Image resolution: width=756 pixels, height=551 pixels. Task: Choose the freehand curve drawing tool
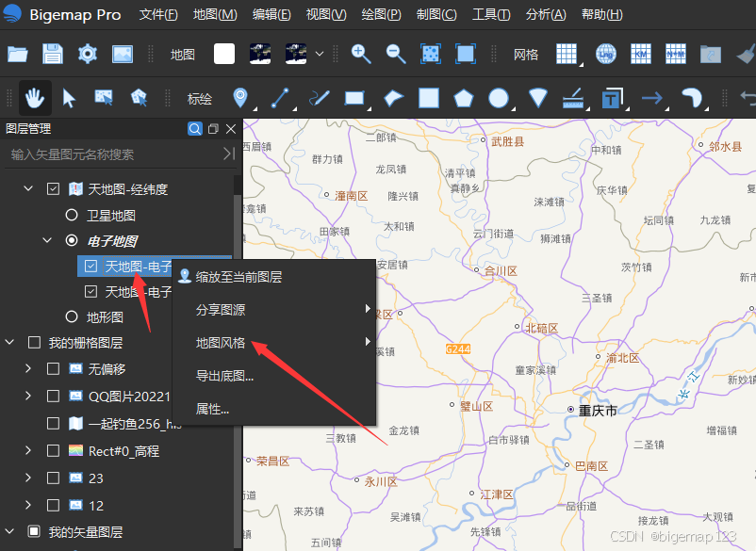[320, 98]
